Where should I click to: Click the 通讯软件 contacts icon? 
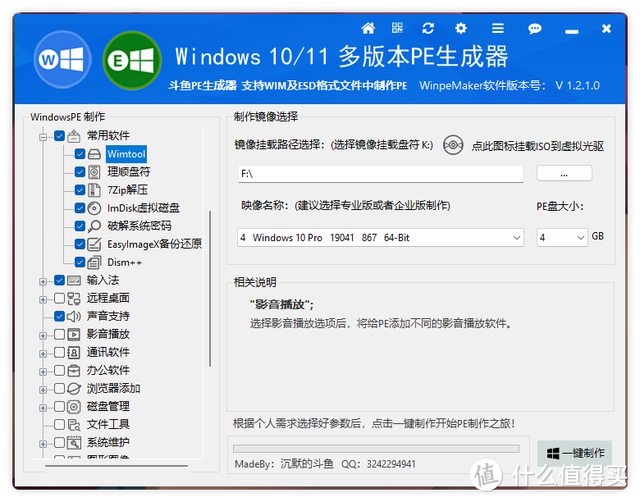pyautogui.click(x=74, y=352)
